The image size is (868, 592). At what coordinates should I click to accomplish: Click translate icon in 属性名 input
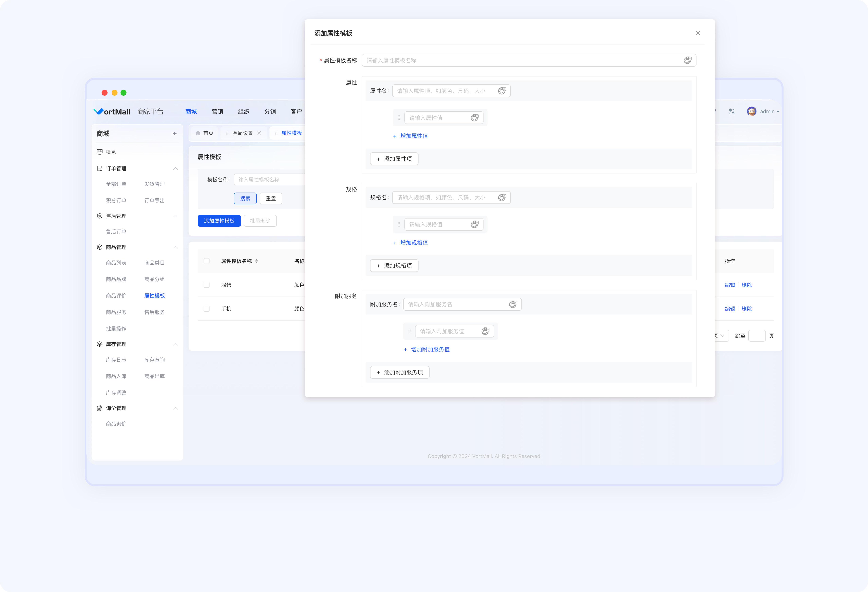click(502, 91)
